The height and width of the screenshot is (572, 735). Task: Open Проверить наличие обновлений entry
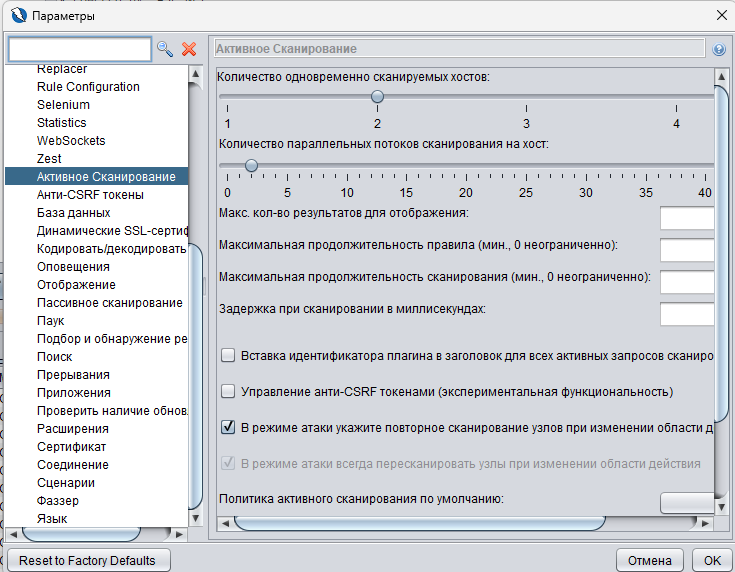pos(112,411)
